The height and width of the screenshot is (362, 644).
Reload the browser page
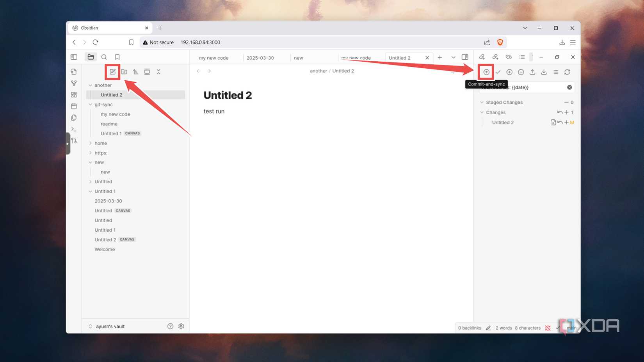[95, 42]
